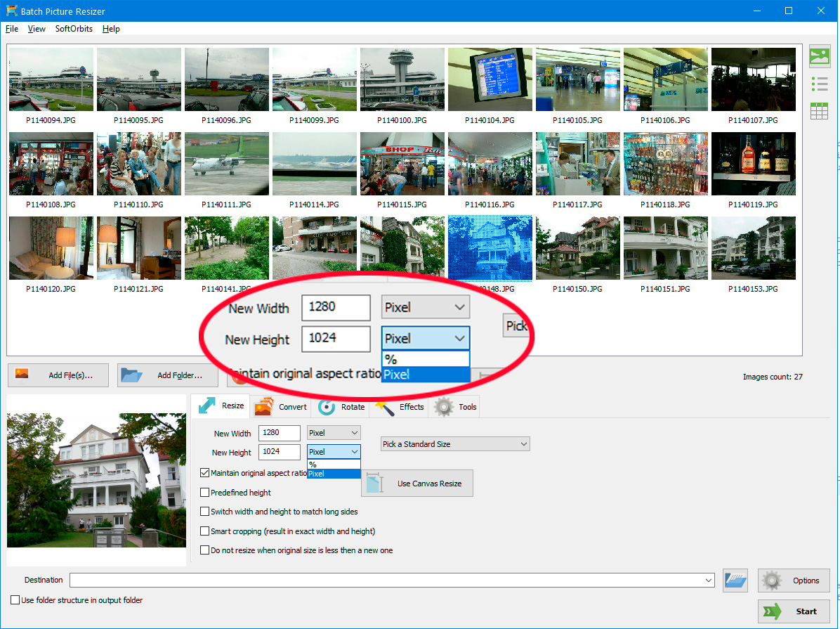Tick Use folder structure in output folder
Viewport: 840px width, 629px height.
click(15, 600)
